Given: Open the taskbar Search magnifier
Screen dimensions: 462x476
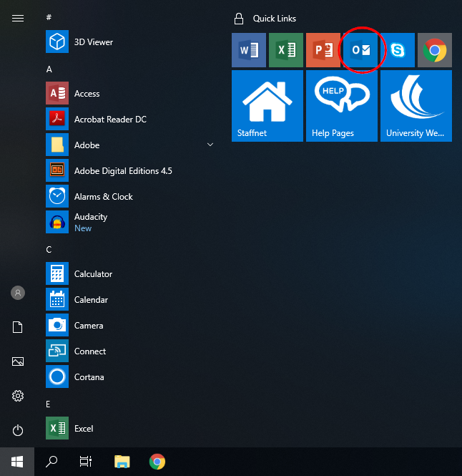Looking at the screenshot, I should 51,462.
